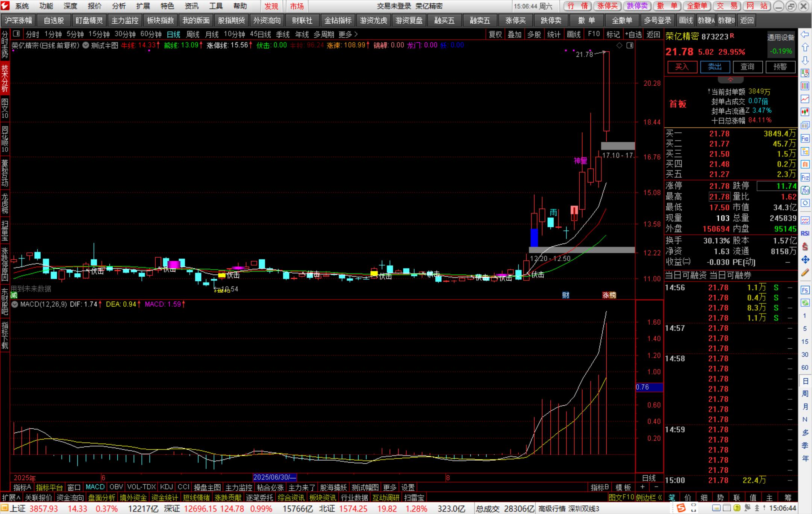812x514 pixels.
Task: Click the Sogou input method icon
Action: [681, 508]
